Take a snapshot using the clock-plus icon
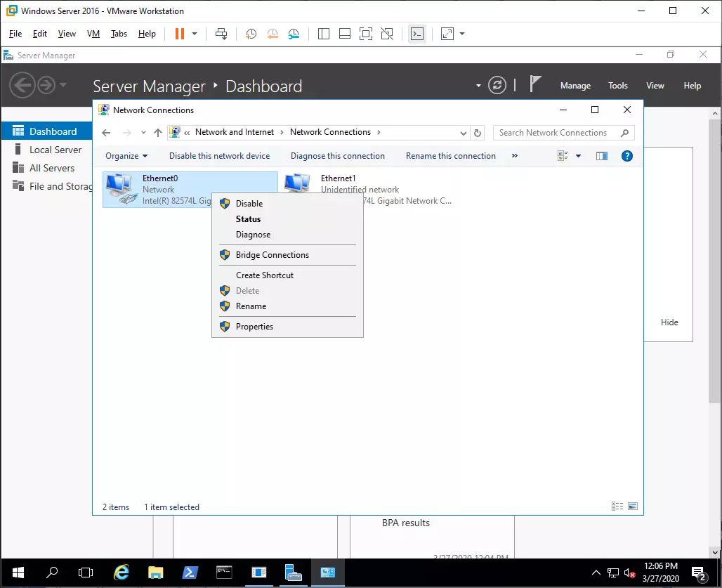The width and height of the screenshot is (722, 588). point(251,34)
